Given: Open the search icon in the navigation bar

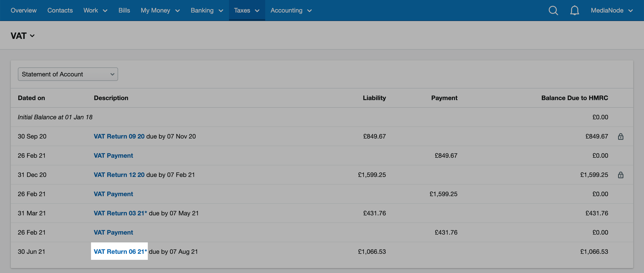Looking at the screenshot, I should (x=553, y=10).
